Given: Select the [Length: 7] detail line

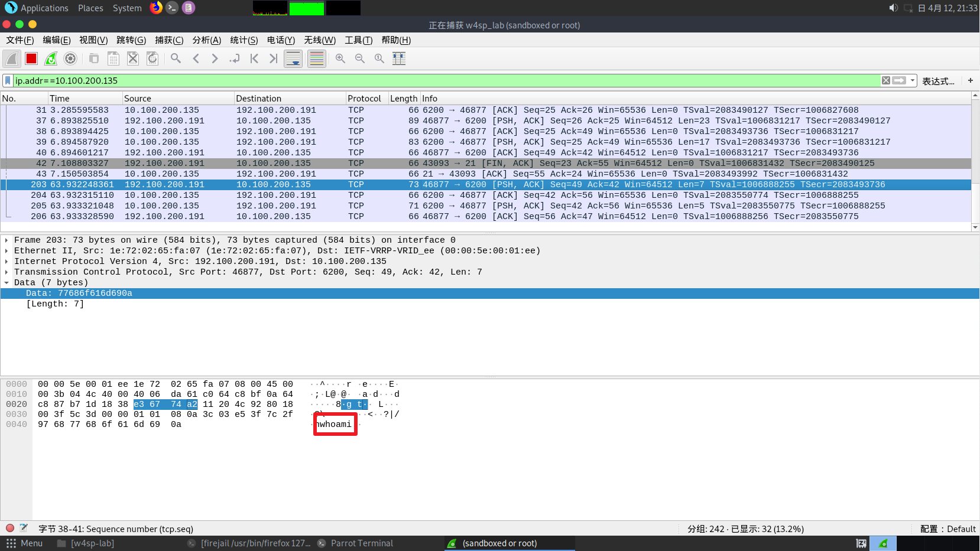Looking at the screenshot, I should pos(55,304).
